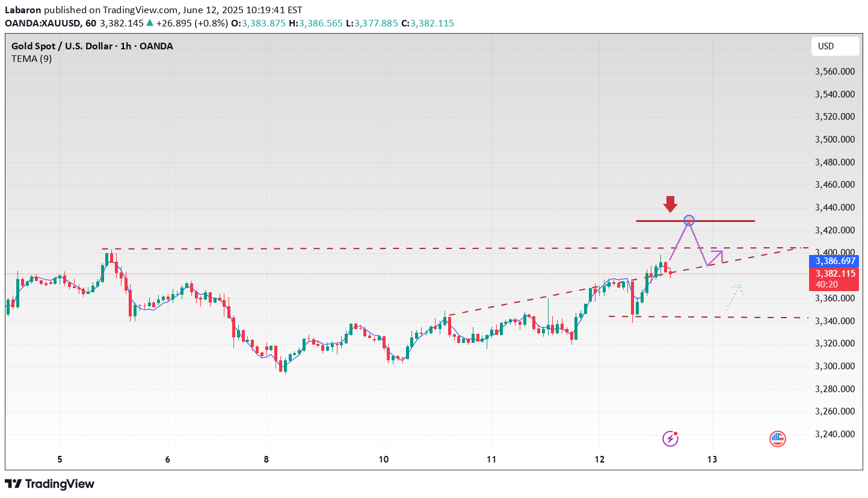Click the blue 3,386.697 price label
The height and width of the screenshot is (498, 868).
click(834, 262)
